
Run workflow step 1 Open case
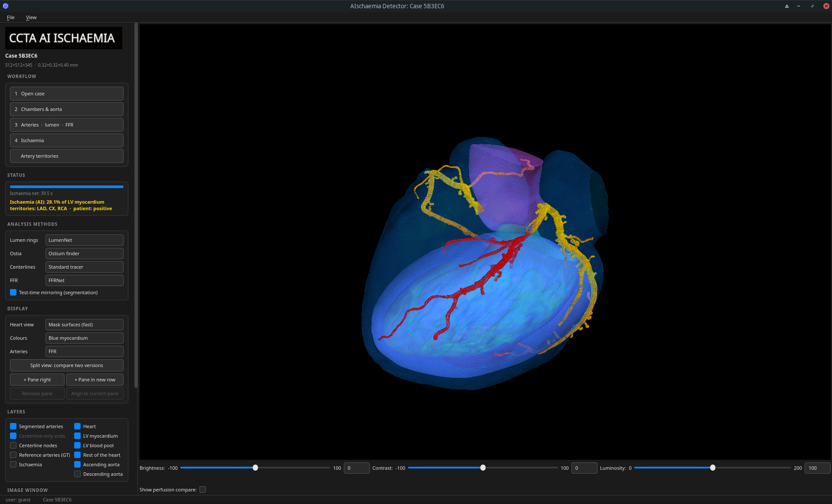(x=67, y=94)
